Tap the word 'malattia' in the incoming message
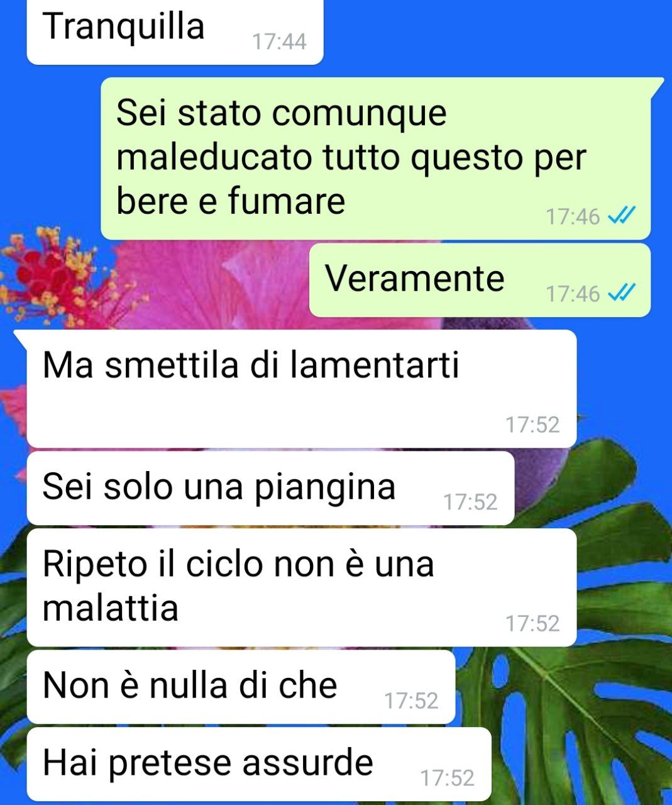672x805 pixels. pos(111,608)
